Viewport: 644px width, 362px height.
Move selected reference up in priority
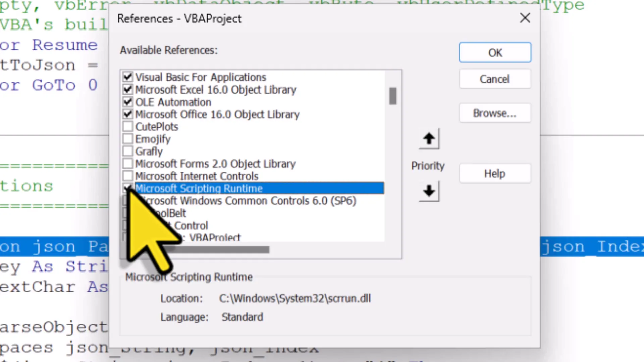[x=429, y=139]
